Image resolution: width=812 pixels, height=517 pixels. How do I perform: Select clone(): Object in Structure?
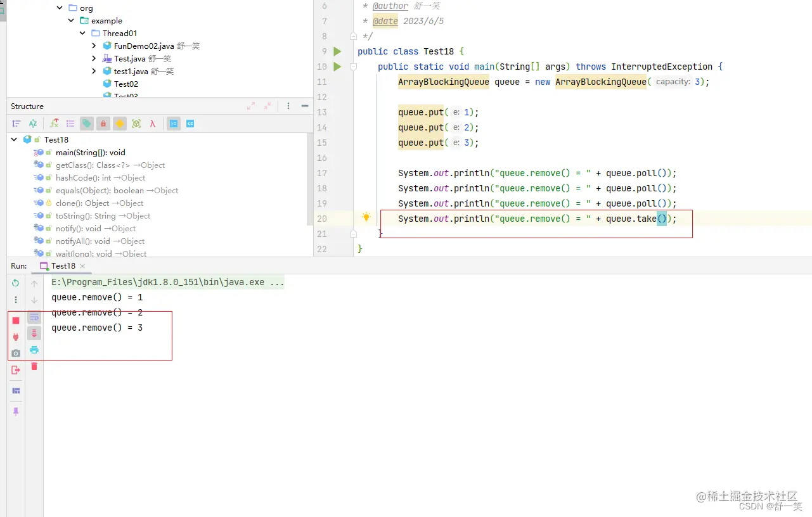coord(100,203)
